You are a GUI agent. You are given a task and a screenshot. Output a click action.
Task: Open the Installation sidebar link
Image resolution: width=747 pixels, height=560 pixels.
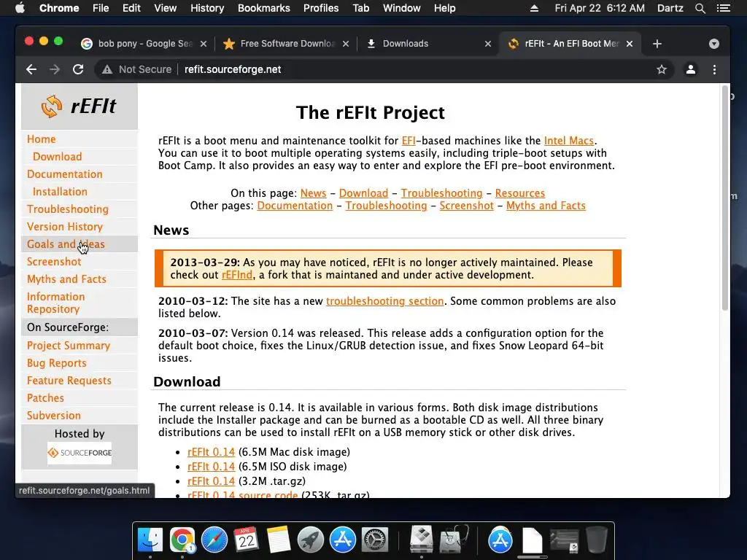tap(60, 192)
